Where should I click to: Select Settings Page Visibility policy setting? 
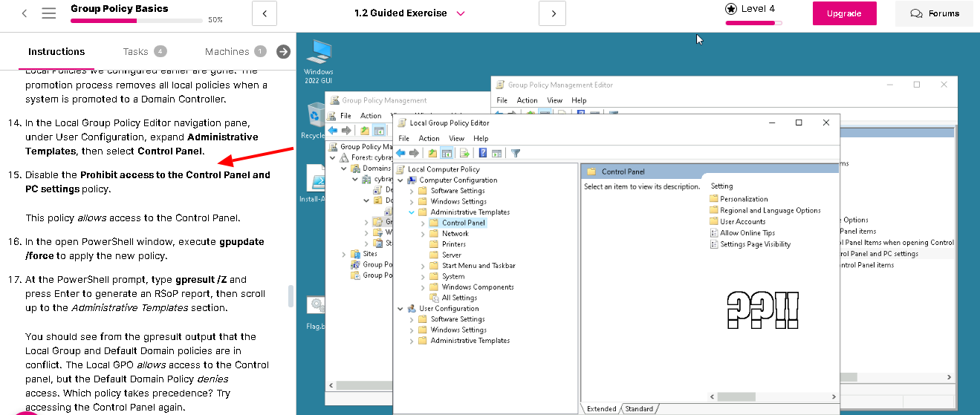755,244
